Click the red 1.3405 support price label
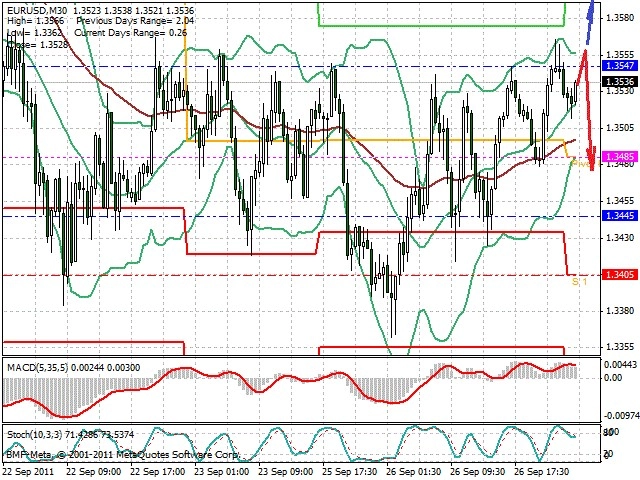This screenshot has height=480, width=640. [620, 274]
